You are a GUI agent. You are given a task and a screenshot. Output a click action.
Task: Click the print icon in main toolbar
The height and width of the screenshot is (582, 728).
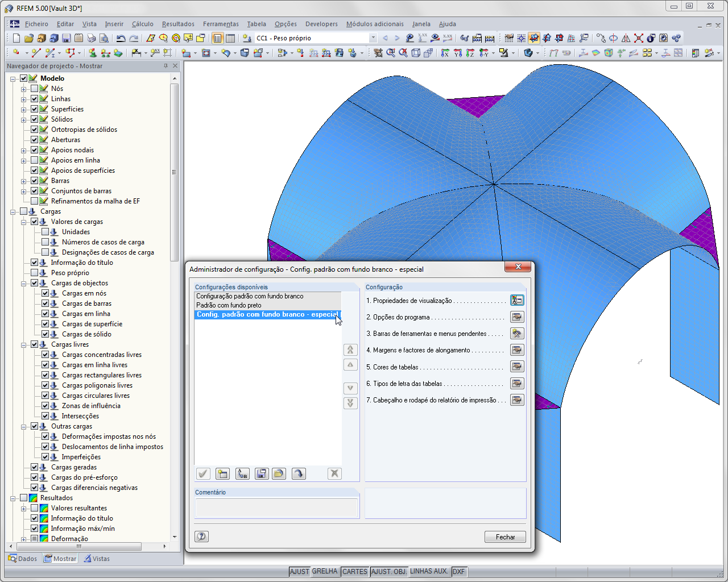[x=92, y=38]
